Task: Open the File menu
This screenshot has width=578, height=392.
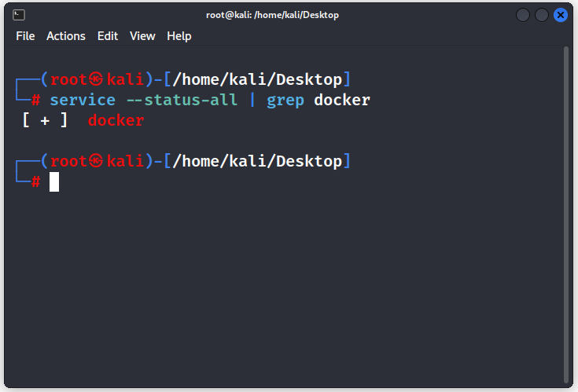Action: (x=25, y=36)
